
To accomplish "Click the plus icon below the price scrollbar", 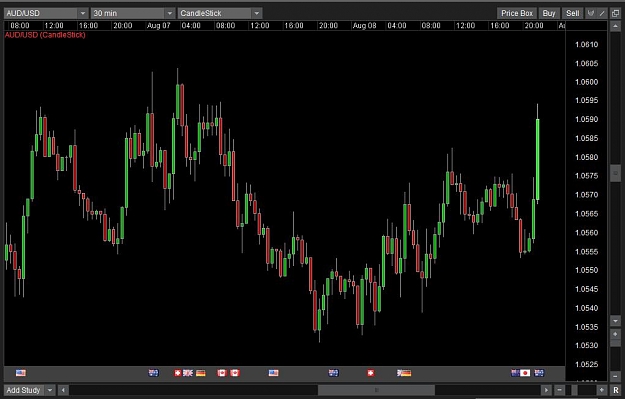I will tap(615, 334).
